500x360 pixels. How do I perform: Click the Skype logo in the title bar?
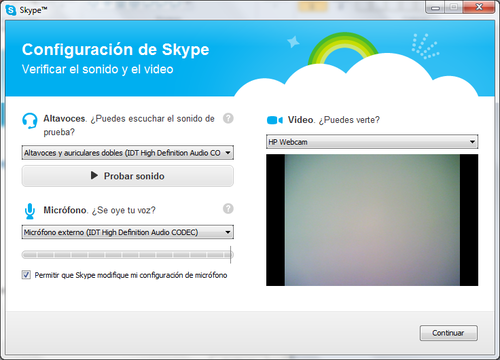[x=11, y=10]
